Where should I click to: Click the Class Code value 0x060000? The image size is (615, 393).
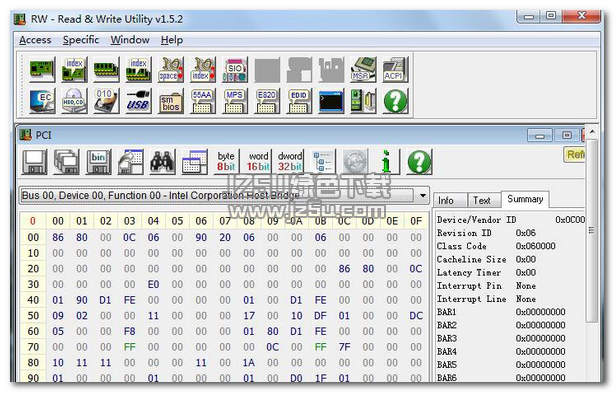coord(535,246)
